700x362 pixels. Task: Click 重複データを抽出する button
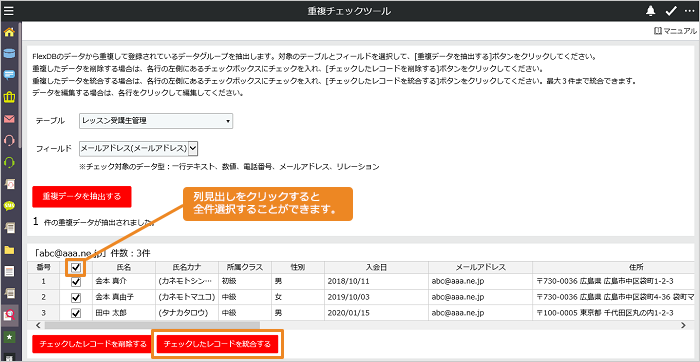[82, 197]
